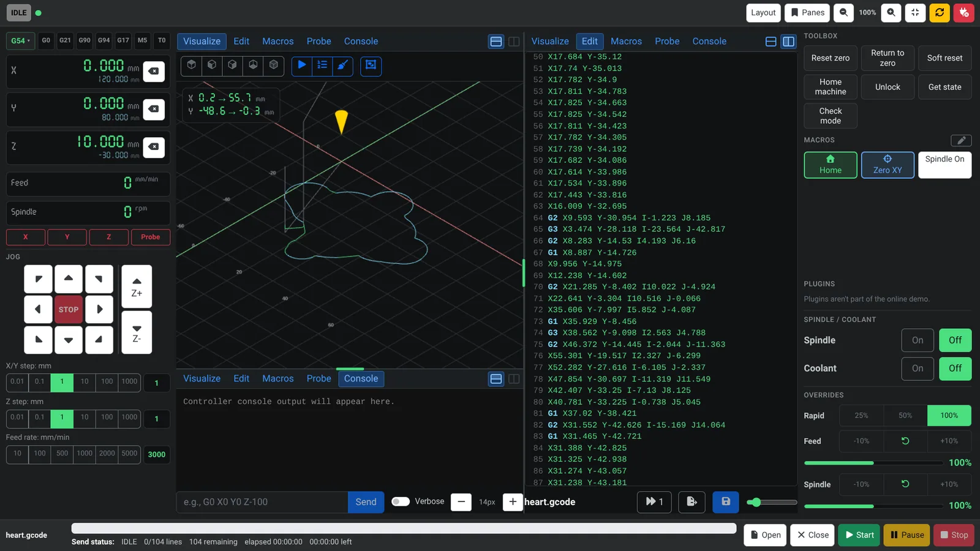Turn Coolant On

(918, 369)
